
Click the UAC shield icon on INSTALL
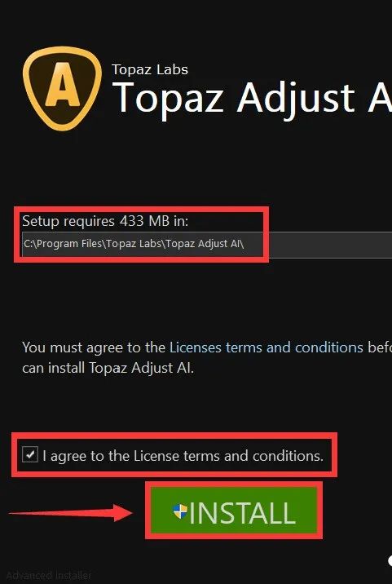click(x=180, y=511)
